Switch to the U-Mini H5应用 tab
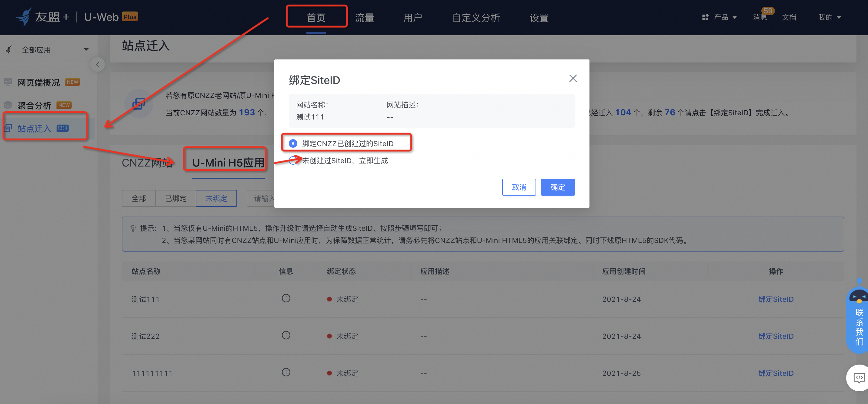The width and height of the screenshot is (868, 404). (229, 163)
